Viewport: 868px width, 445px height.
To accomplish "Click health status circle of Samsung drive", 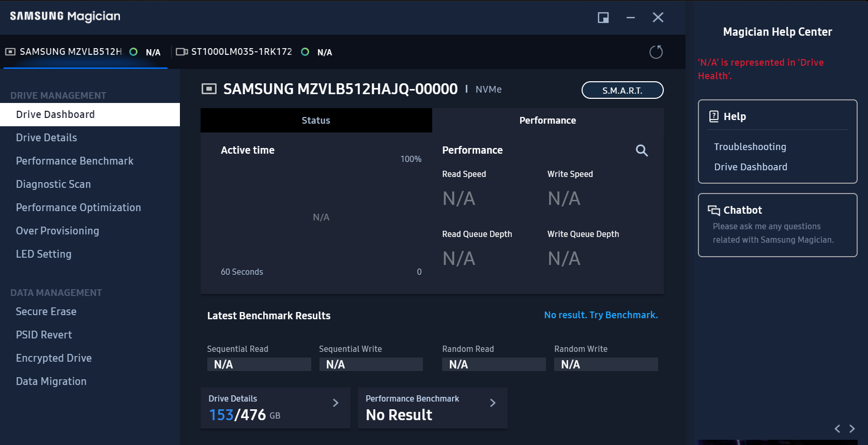I will point(133,52).
